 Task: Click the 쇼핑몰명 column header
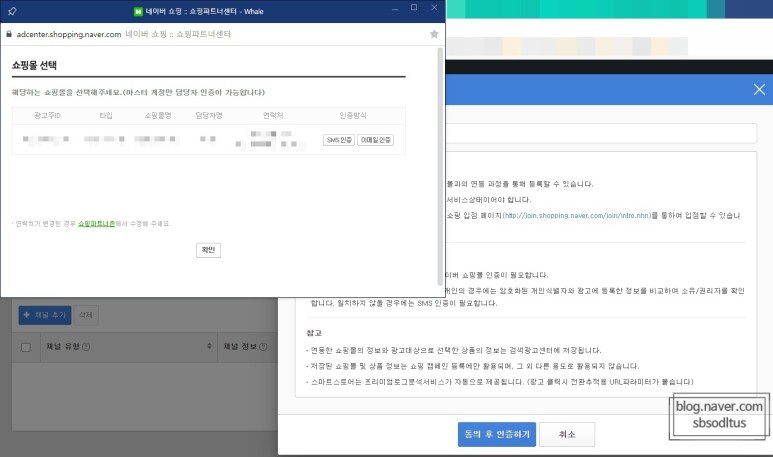pyautogui.click(x=158, y=115)
